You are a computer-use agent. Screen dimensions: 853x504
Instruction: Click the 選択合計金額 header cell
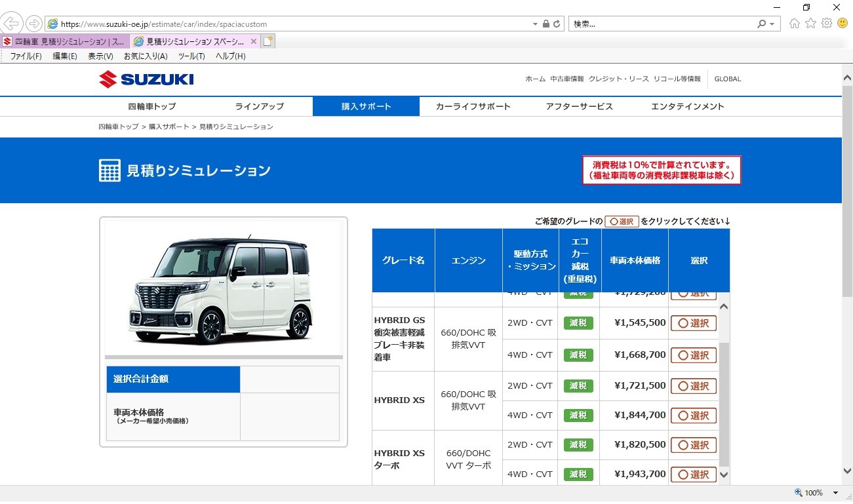(173, 379)
